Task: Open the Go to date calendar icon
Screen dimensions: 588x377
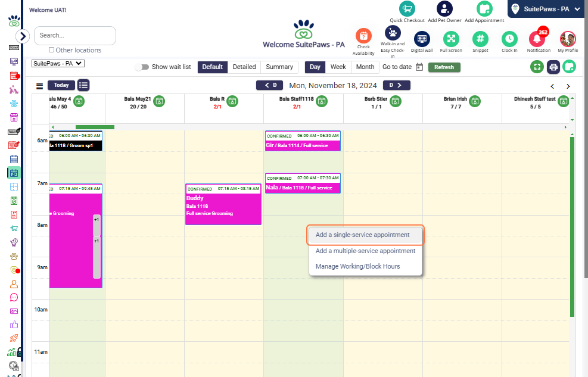Action: click(x=419, y=67)
